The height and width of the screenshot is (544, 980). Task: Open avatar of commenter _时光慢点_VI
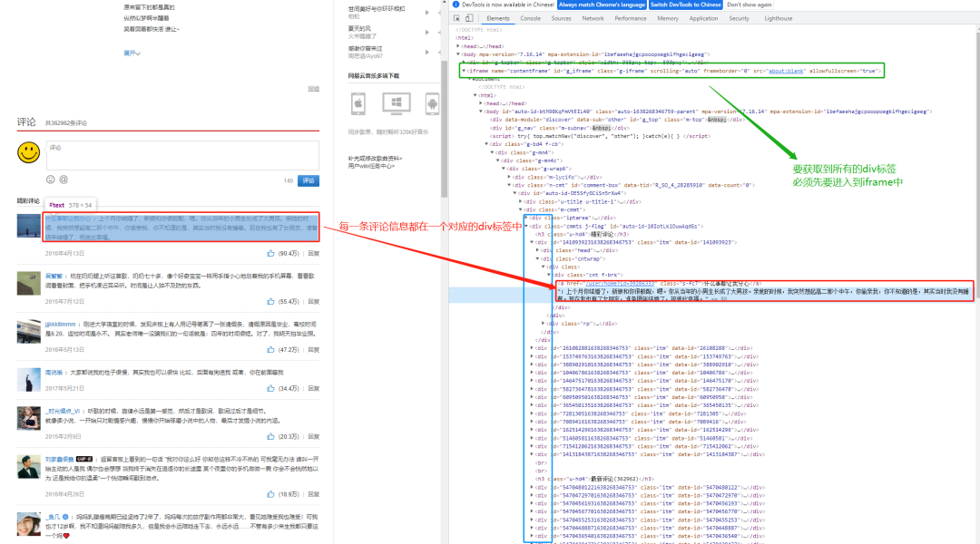(x=28, y=418)
